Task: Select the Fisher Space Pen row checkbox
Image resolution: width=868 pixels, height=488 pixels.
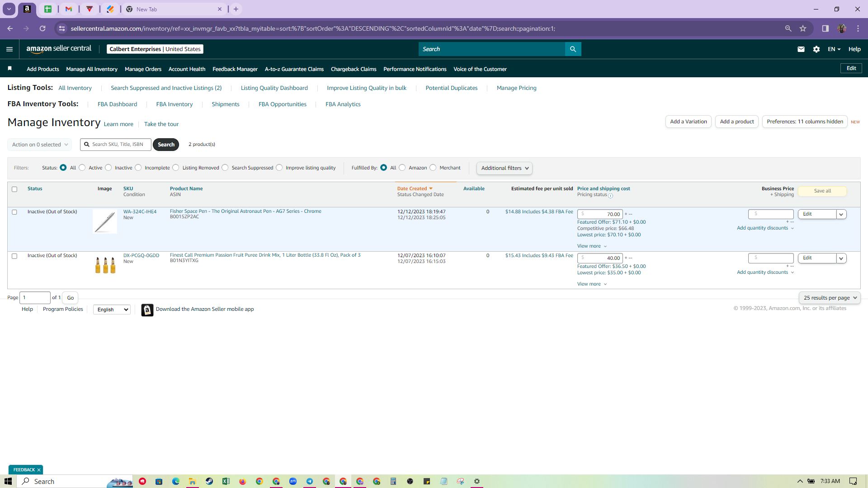Action: 14,212
